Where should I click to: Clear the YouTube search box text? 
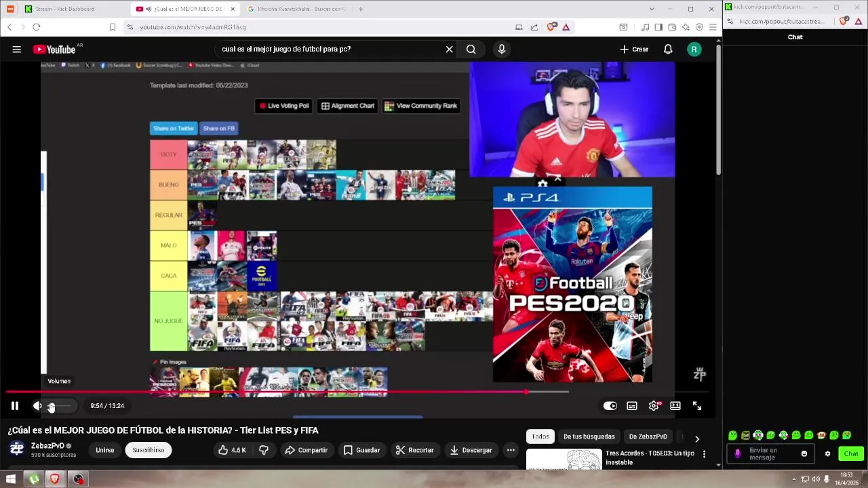coord(449,49)
